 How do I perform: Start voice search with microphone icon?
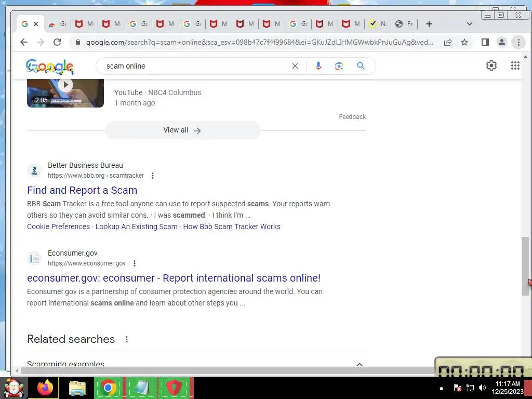[318, 66]
